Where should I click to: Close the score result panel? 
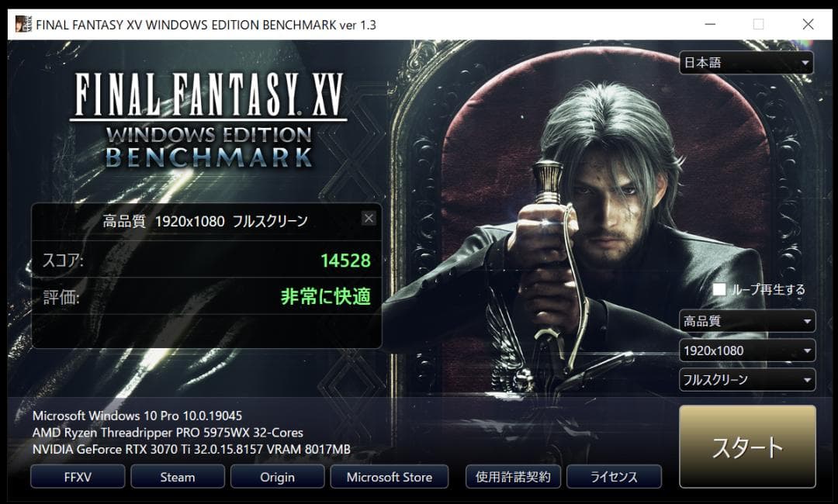pos(369,219)
